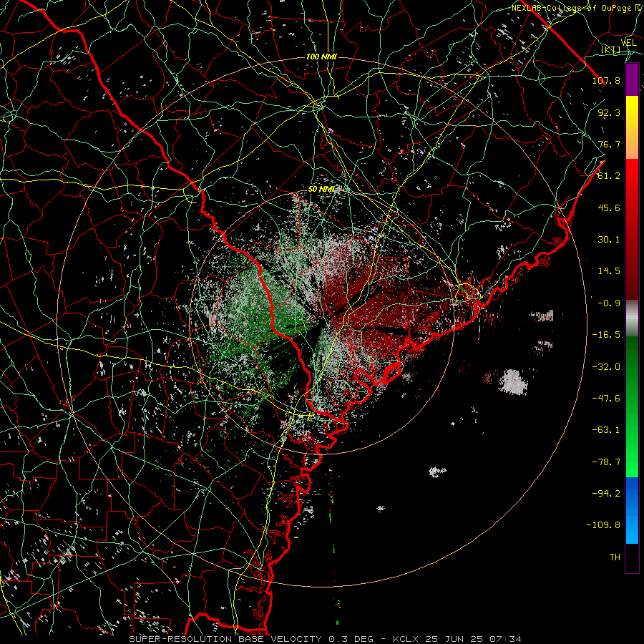This screenshot has width=644, height=644.
Task: Click the 45.6 velocity scale value
Action: pos(609,208)
